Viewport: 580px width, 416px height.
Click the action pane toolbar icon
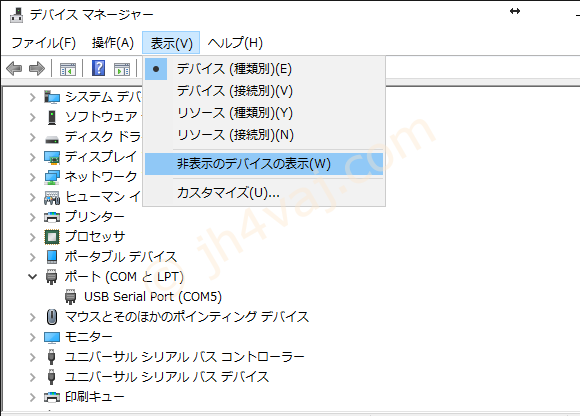click(122, 69)
